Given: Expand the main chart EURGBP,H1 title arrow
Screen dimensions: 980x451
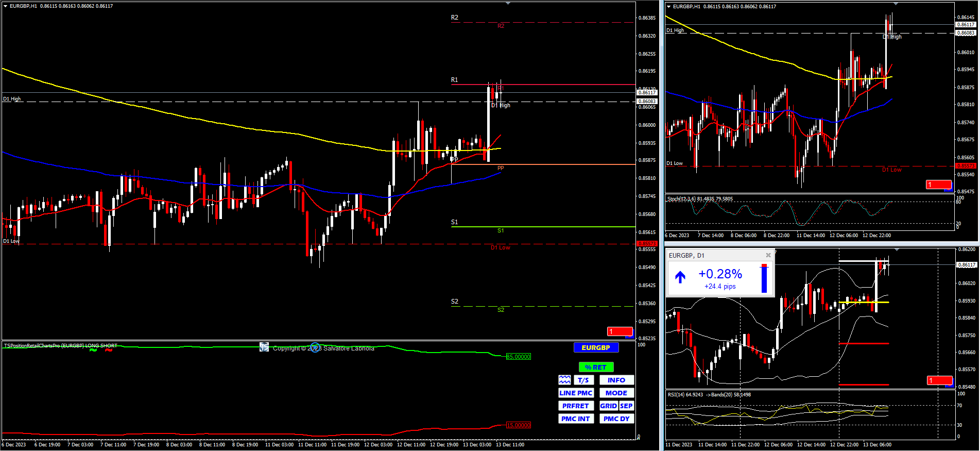Looking at the screenshot, I should coord(5,6).
